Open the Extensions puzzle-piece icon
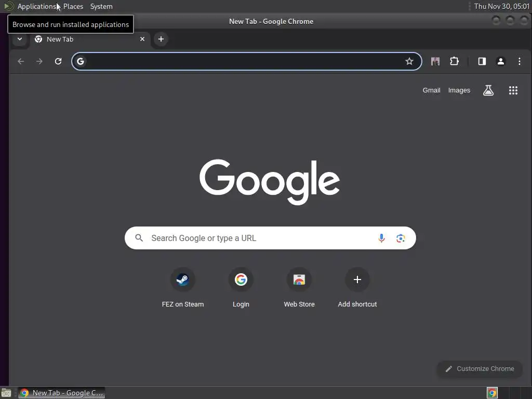The width and height of the screenshot is (532, 399). coord(454,61)
